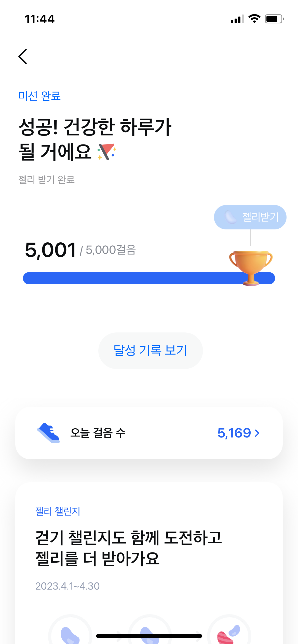Tap the 오늘 걸음 수 label

coord(98,433)
